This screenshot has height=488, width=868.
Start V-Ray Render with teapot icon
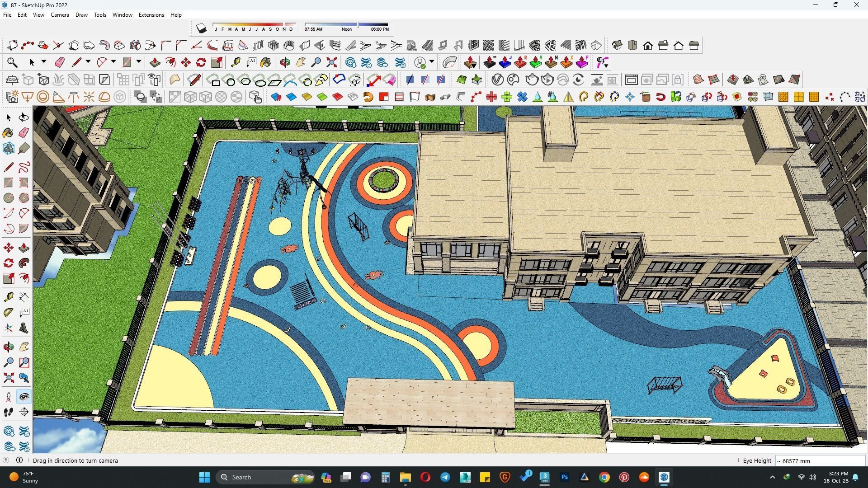pos(532,80)
